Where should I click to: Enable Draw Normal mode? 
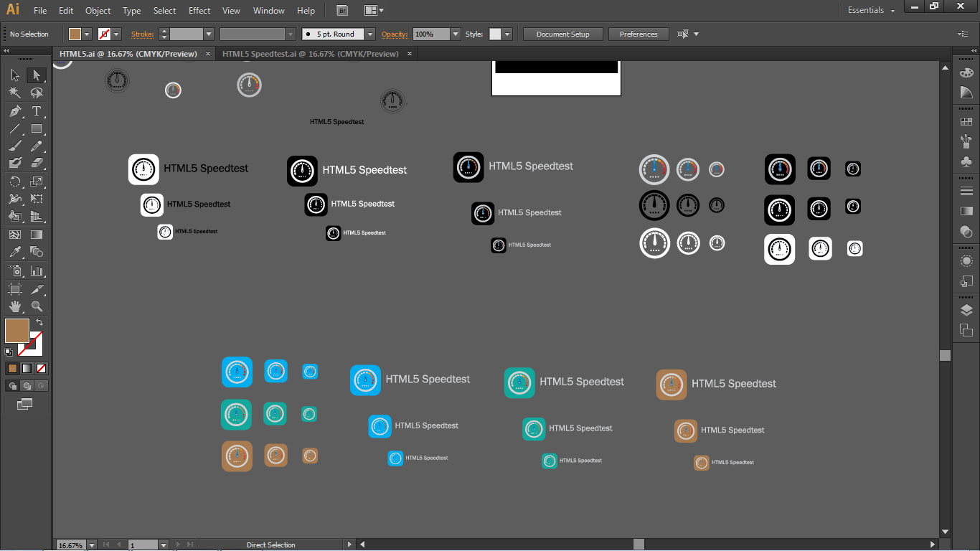tap(12, 386)
